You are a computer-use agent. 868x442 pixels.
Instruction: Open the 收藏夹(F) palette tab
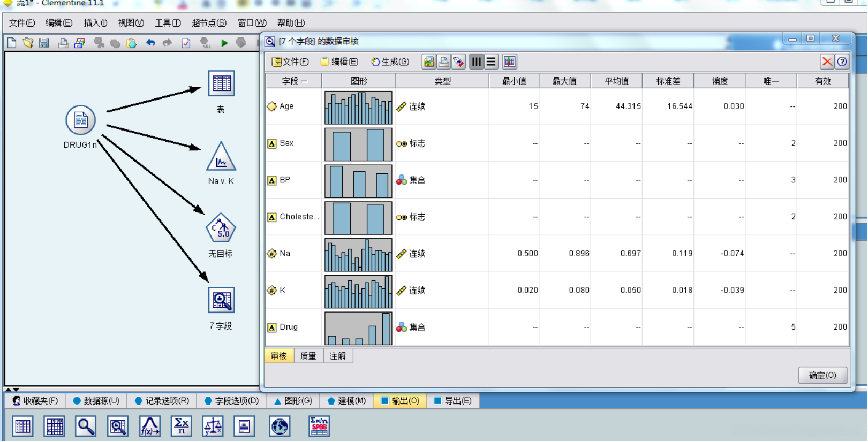click(35, 401)
